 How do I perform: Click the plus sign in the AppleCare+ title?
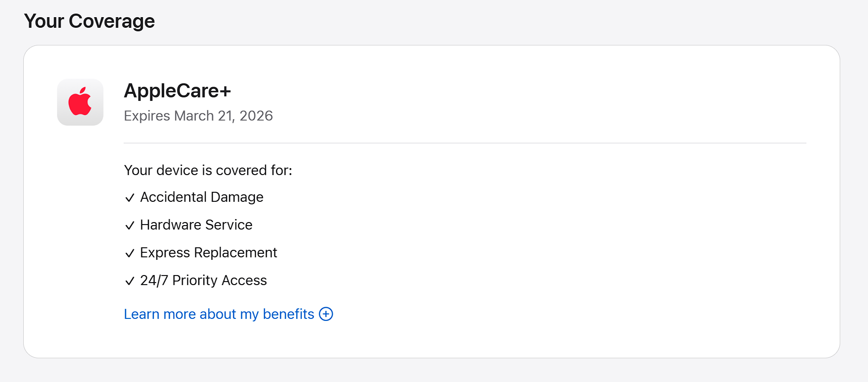pos(225,92)
